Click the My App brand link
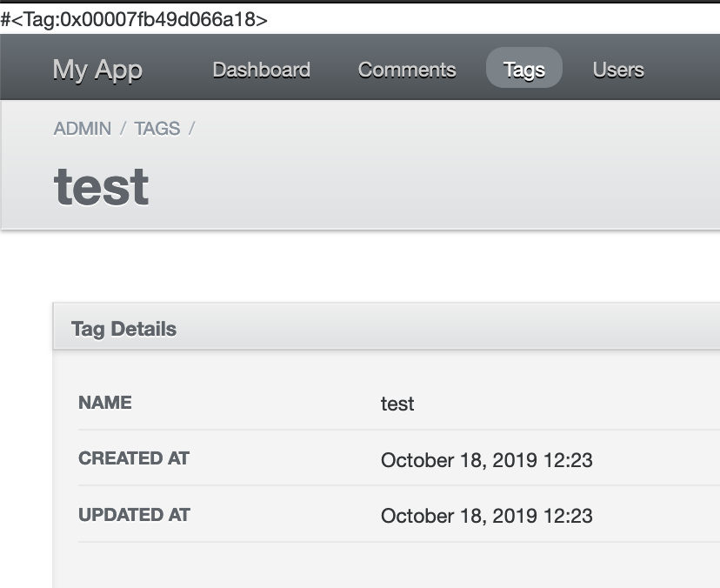 coord(97,70)
